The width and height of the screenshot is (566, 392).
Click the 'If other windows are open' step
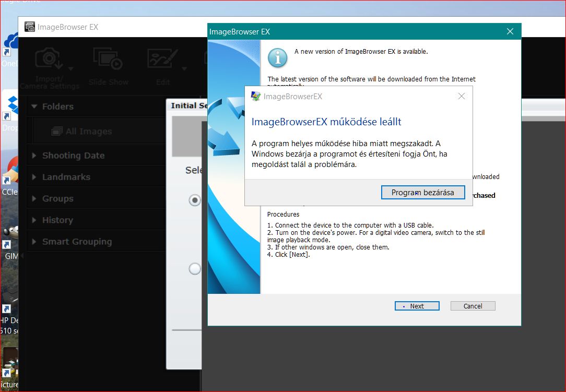point(328,247)
